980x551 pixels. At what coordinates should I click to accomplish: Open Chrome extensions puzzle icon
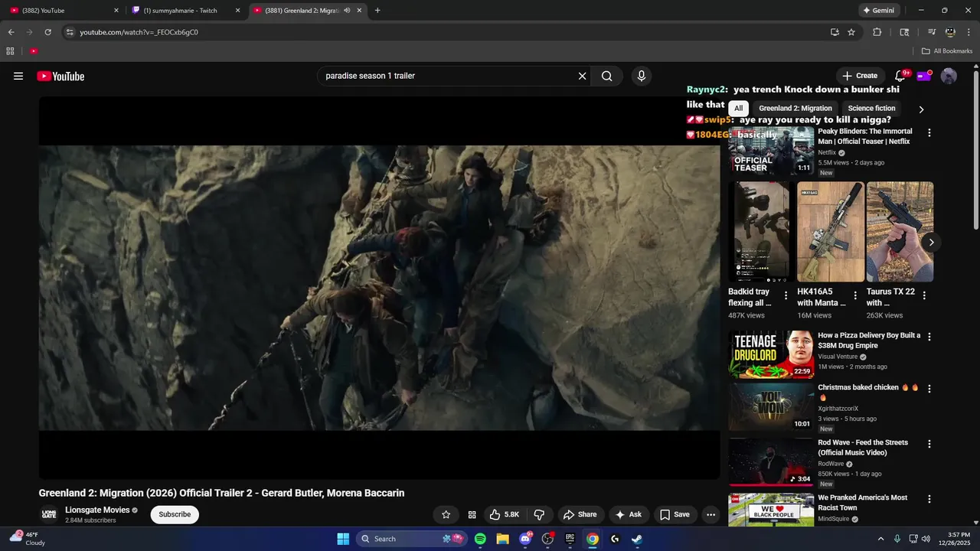pyautogui.click(x=877, y=32)
